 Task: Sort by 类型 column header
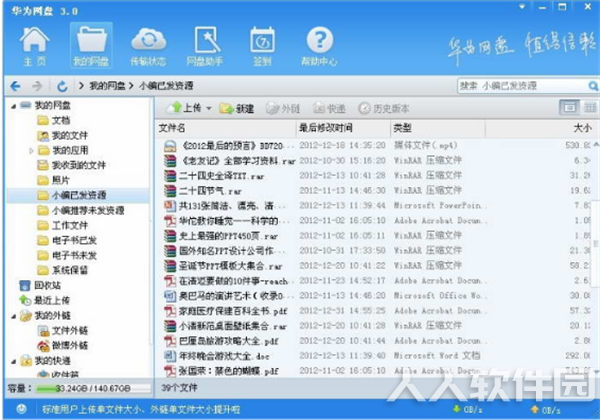tap(438, 128)
